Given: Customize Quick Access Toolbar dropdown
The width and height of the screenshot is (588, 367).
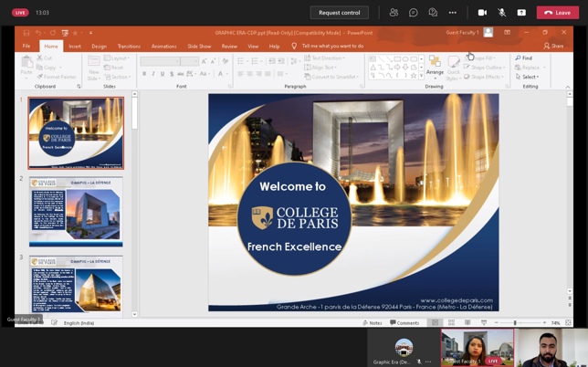Looking at the screenshot, I should pyautogui.click(x=90, y=33).
